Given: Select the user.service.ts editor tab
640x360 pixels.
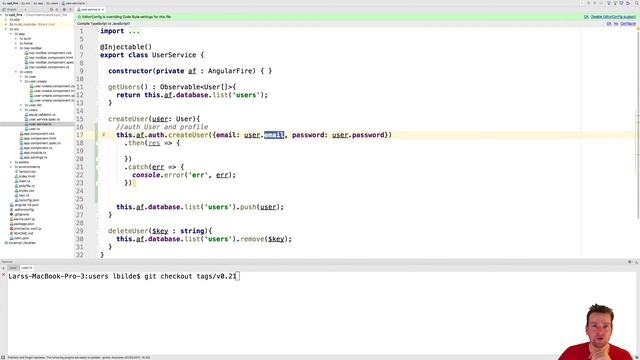Looking at the screenshot, I should click(89, 9).
